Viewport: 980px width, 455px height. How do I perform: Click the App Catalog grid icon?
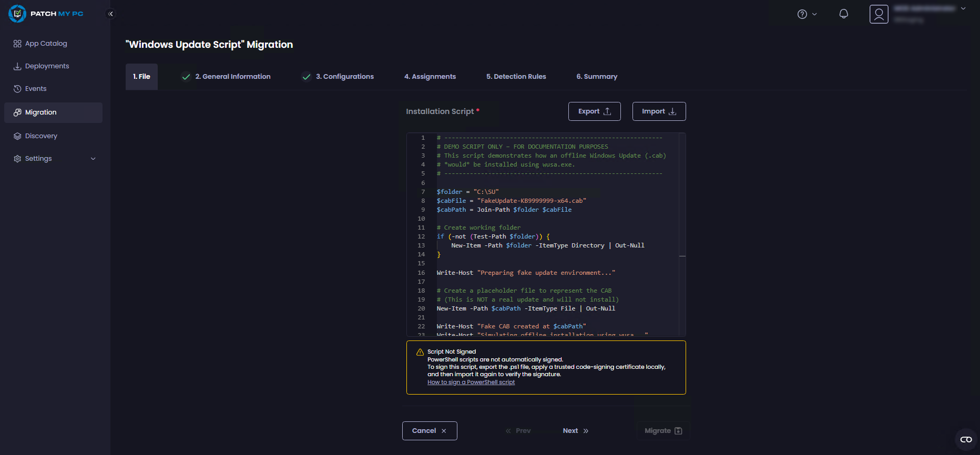point(17,44)
